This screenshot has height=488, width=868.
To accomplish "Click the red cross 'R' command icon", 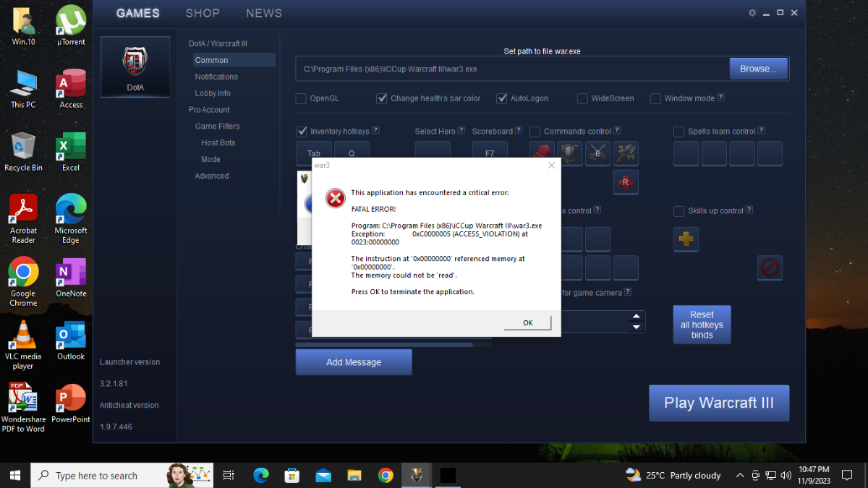I will point(626,183).
